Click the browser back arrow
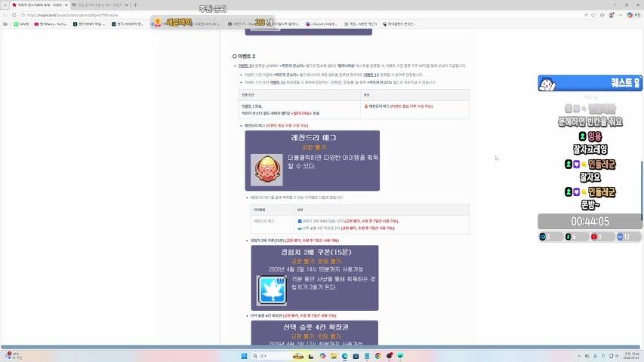 [x=5, y=15]
